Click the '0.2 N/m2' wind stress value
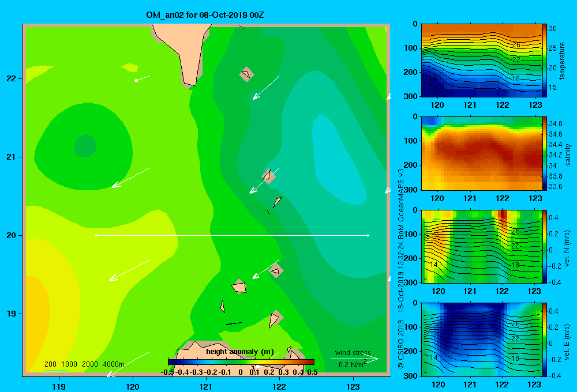Image resolution: width=577 pixels, height=392 pixels. (353, 364)
